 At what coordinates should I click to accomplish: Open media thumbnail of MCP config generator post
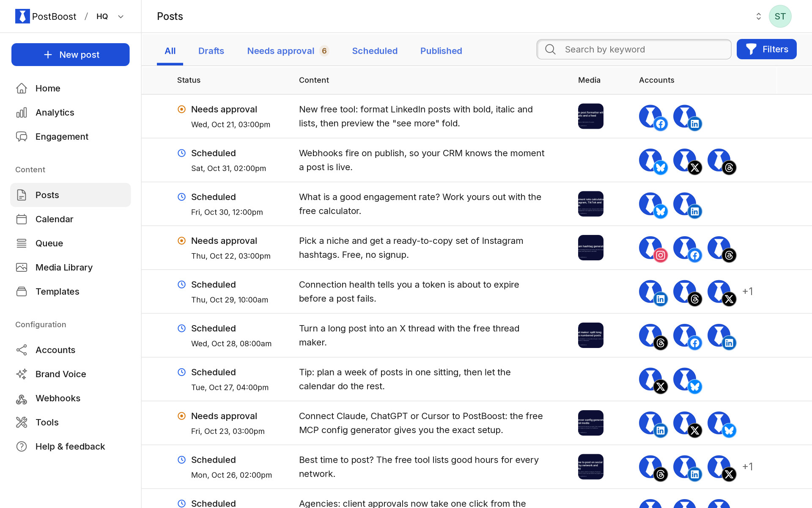pos(590,423)
